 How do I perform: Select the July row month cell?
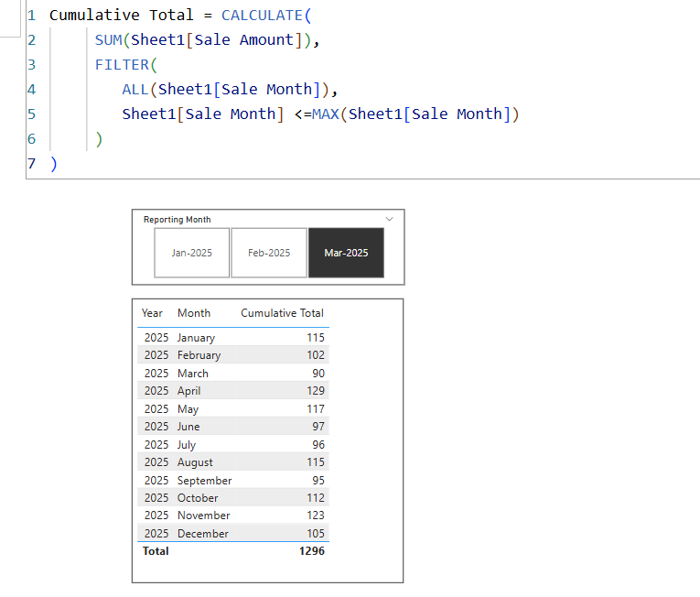[x=187, y=445]
